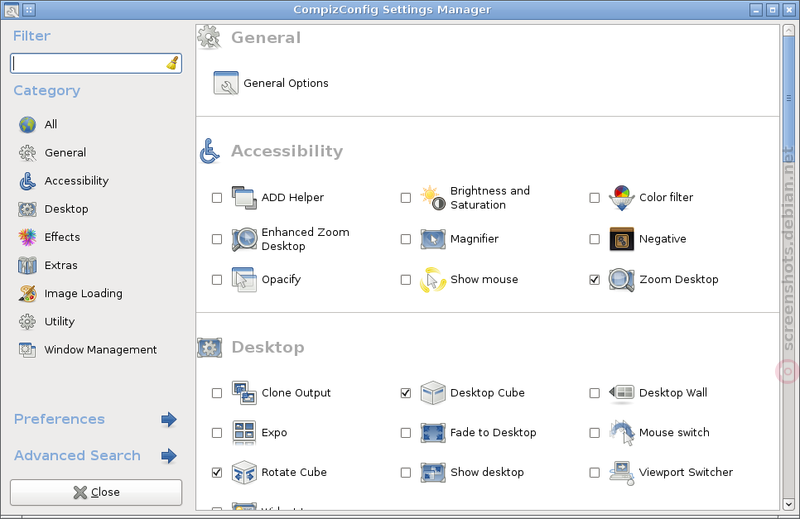Screen dimensions: 800x519
Task: Click the Preferences link text
Action: (59, 419)
